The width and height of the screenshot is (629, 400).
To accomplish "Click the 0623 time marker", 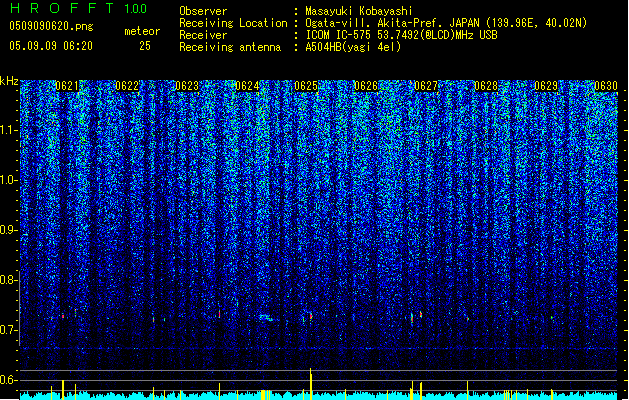I will click(187, 86).
